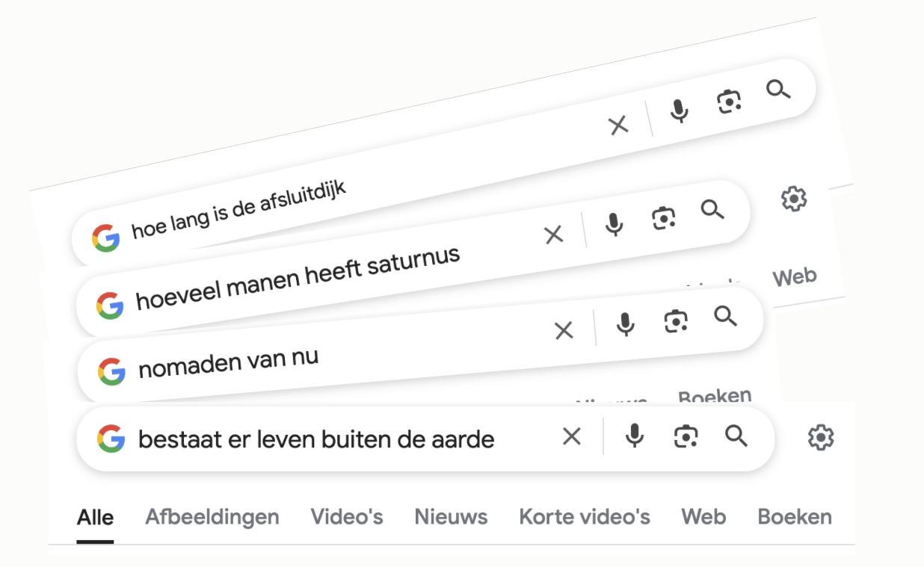The width and height of the screenshot is (924, 567).
Task: Click the magnifier in the bottom search bar
Action: pos(736,436)
